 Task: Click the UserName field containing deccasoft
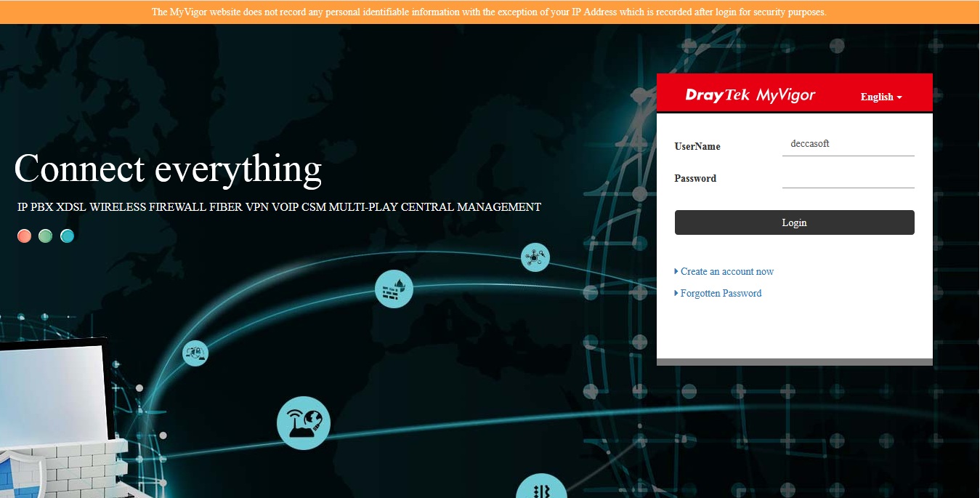pos(848,144)
